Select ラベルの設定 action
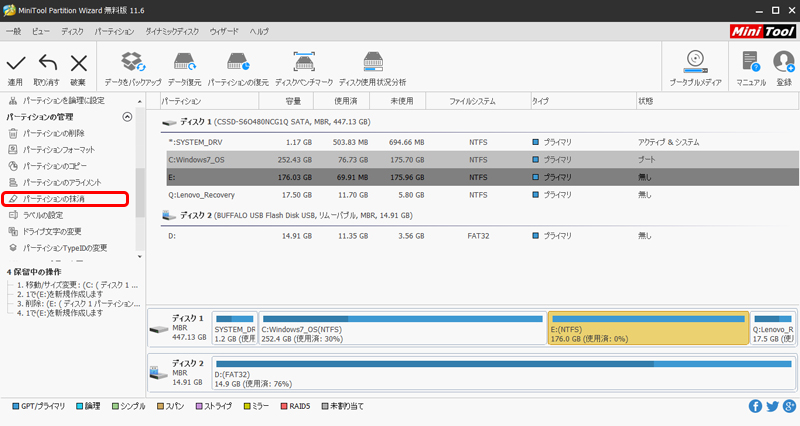The height and width of the screenshot is (426, 800). pos(43,215)
